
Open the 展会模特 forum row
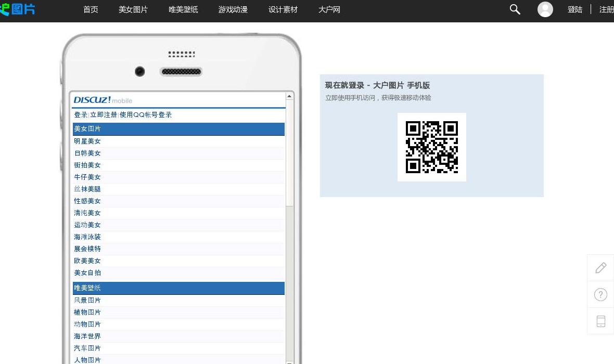pyautogui.click(x=178, y=249)
